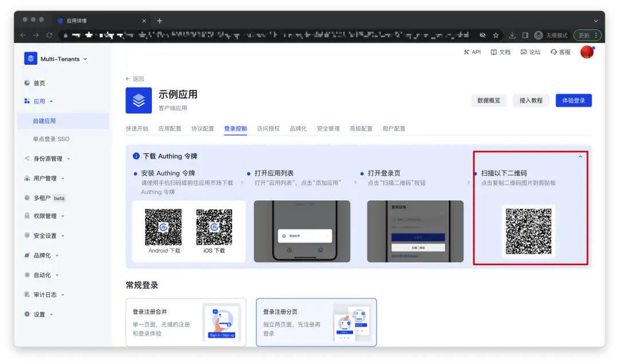
Task: Close the 应用详情 browser tab
Action: (x=144, y=21)
